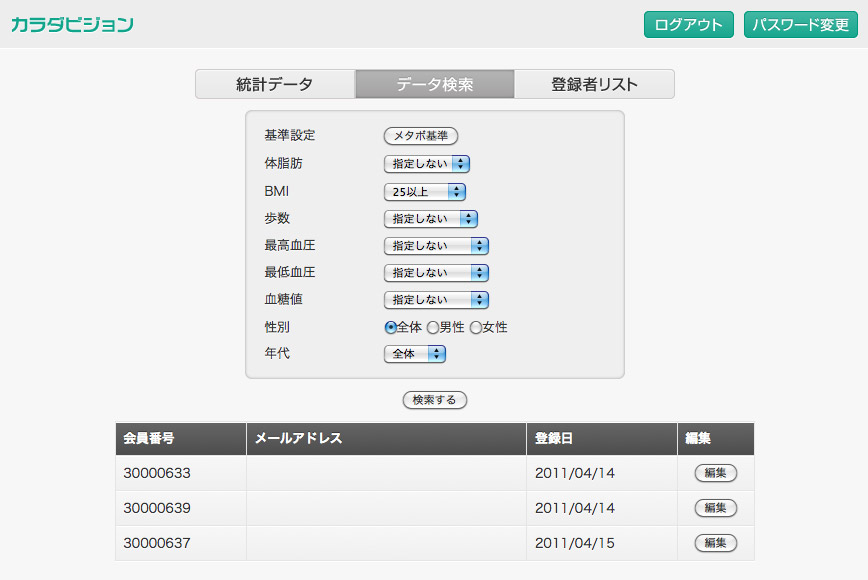Click the パスワード変更 button
This screenshot has height=580, width=868.
(801, 25)
